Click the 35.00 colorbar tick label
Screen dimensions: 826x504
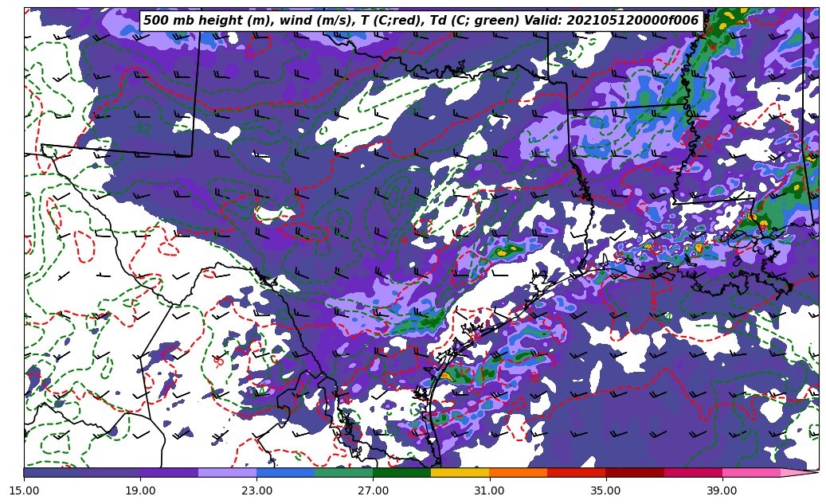click(x=606, y=490)
